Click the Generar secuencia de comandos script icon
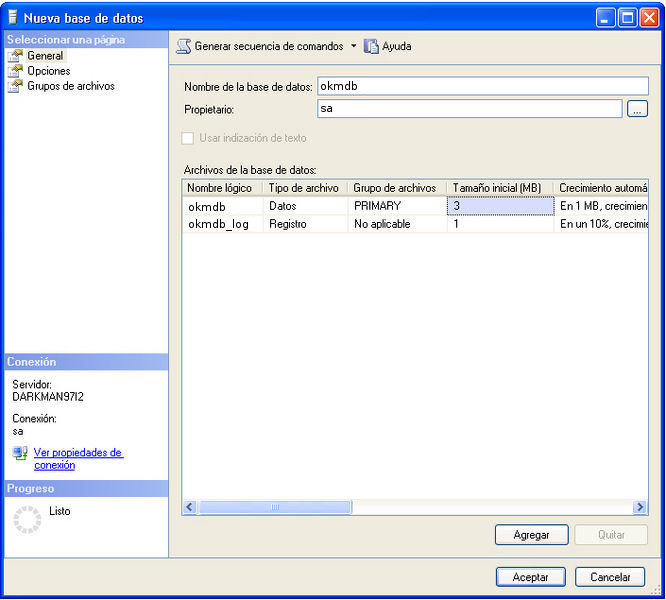The height and width of the screenshot is (600, 666). tap(184, 46)
